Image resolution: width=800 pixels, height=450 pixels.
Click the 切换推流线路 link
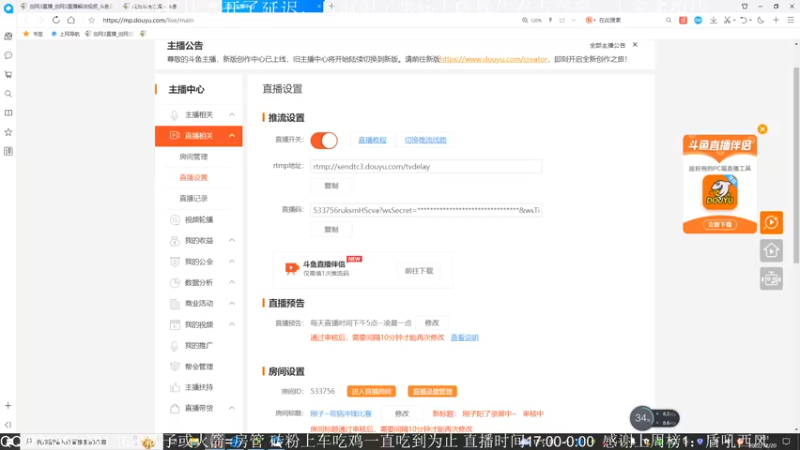425,140
